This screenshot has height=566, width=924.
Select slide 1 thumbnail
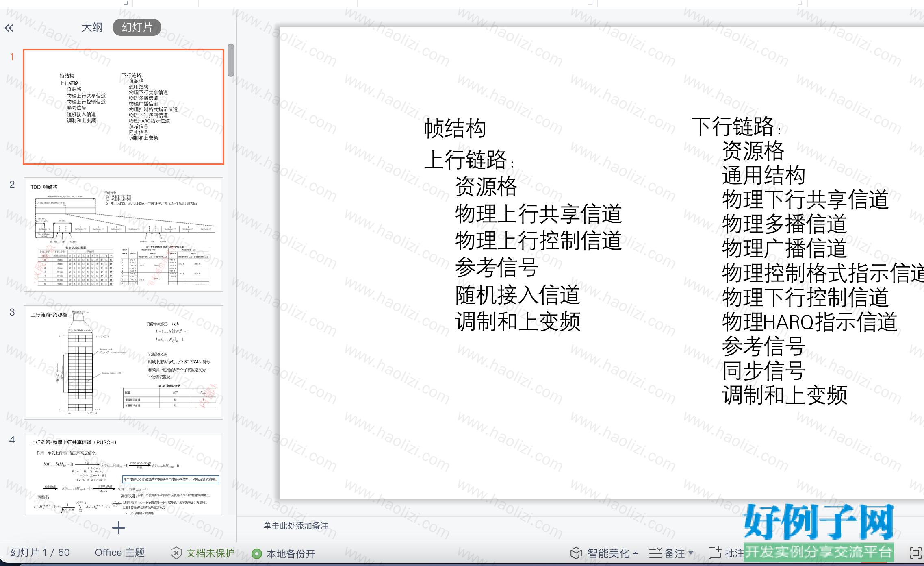point(124,107)
